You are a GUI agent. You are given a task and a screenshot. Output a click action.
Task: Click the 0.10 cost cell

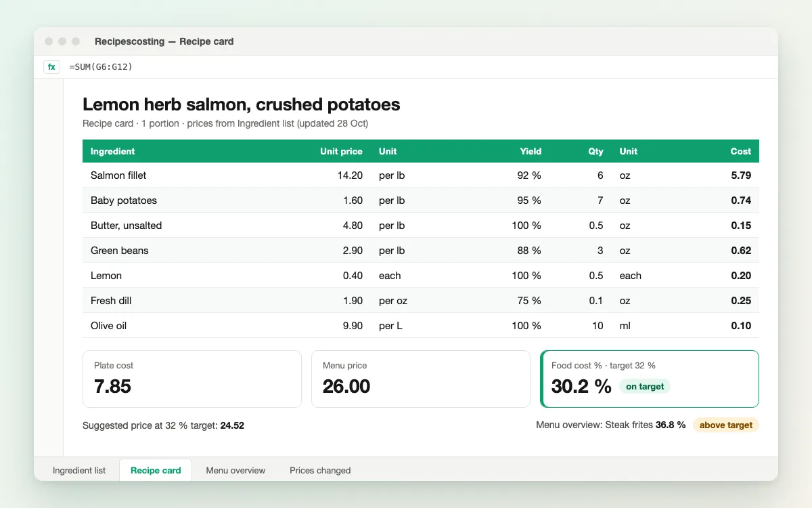pyautogui.click(x=741, y=326)
